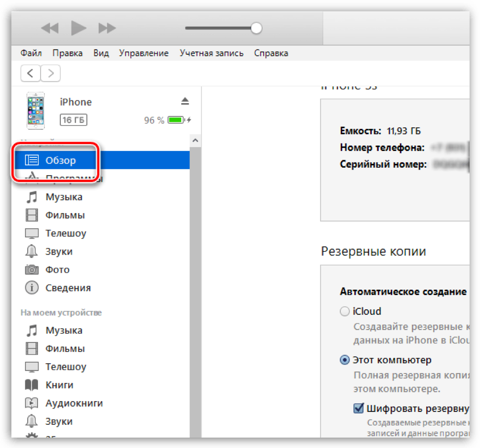This screenshot has width=480, height=448.
Task: Click bell icon under На моем устройстве
Action: [x=31, y=421]
